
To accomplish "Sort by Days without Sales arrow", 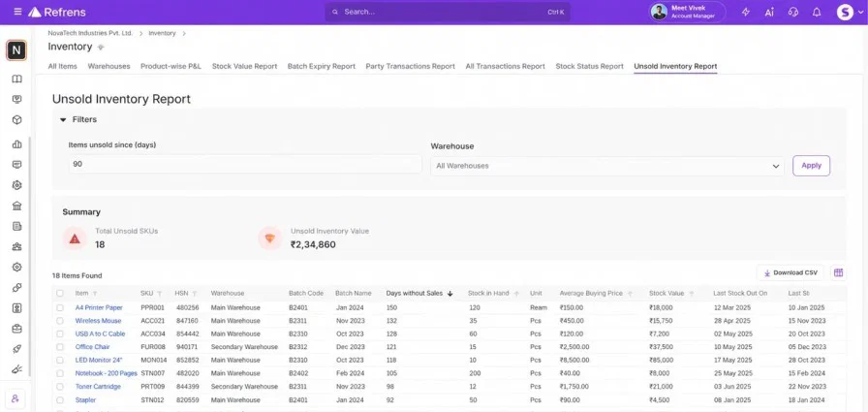I will pyautogui.click(x=450, y=294).
